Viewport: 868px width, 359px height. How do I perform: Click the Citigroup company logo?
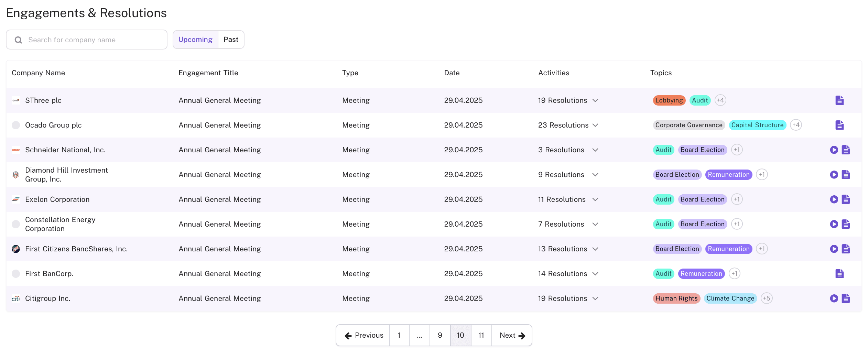point(16,298)
